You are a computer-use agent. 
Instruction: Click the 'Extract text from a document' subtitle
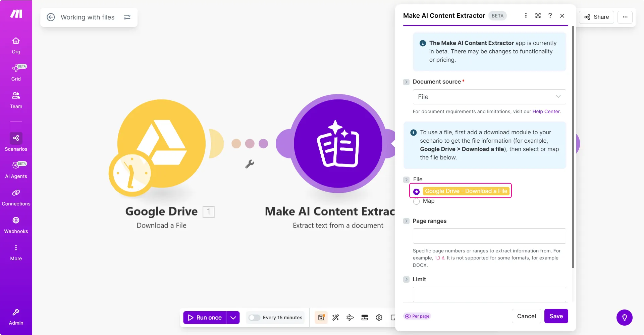[x=338, y=226]
